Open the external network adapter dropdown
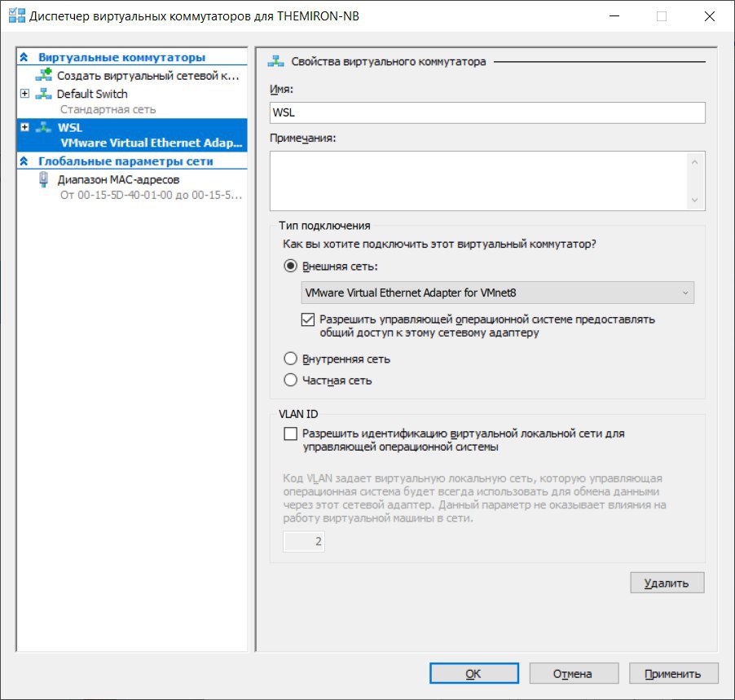 tap(497, 293)
